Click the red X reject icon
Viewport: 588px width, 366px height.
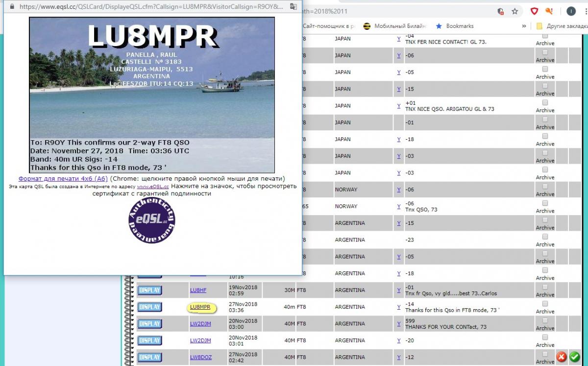tap(561, 358)
